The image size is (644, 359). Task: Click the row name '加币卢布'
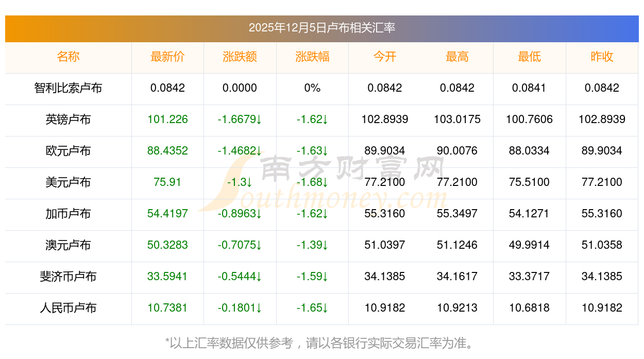(68, 214)
